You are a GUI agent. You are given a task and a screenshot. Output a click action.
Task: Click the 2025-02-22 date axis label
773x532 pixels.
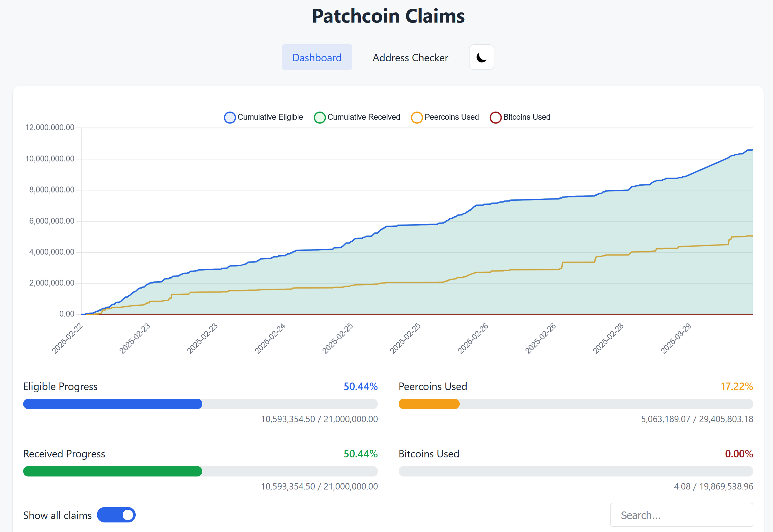(x=67, y=338)
